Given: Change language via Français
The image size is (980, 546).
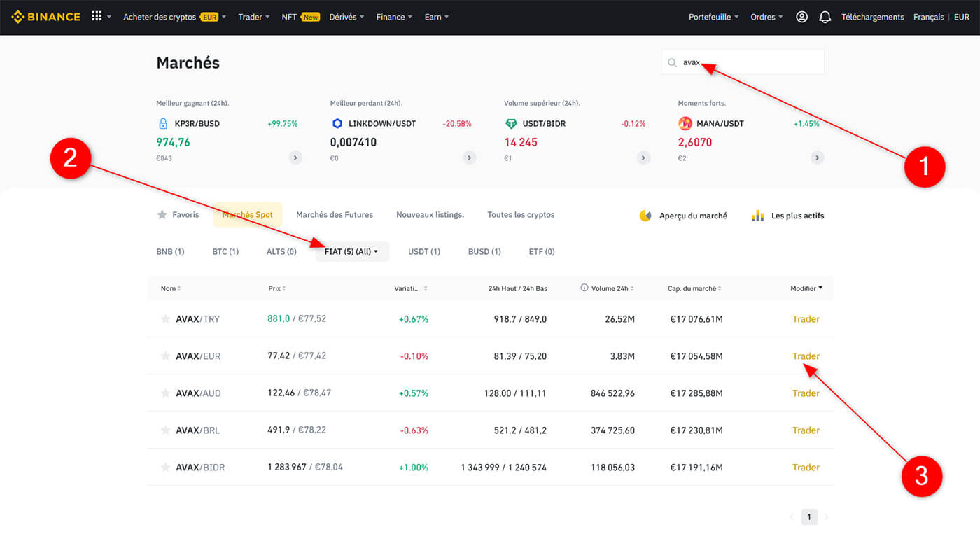Looking at the screenshot, I should click(928, 17).
